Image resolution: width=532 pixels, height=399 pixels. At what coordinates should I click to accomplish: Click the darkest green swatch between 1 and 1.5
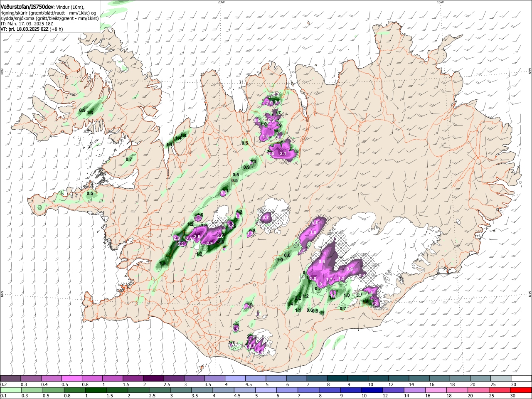click(96, 390)
